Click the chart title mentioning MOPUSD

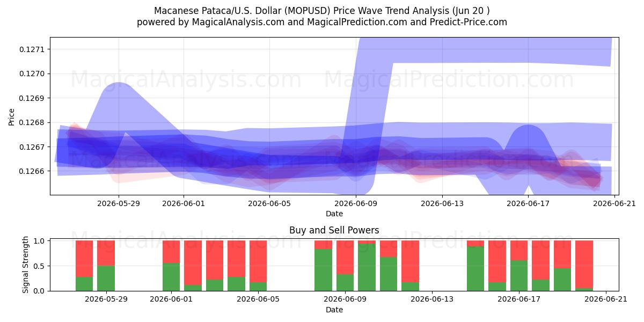coord(321,11)
